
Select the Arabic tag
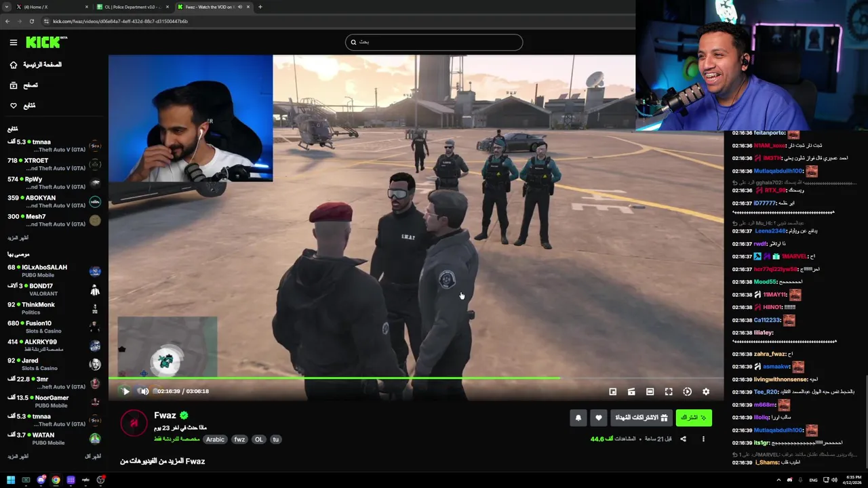point(215,439)
